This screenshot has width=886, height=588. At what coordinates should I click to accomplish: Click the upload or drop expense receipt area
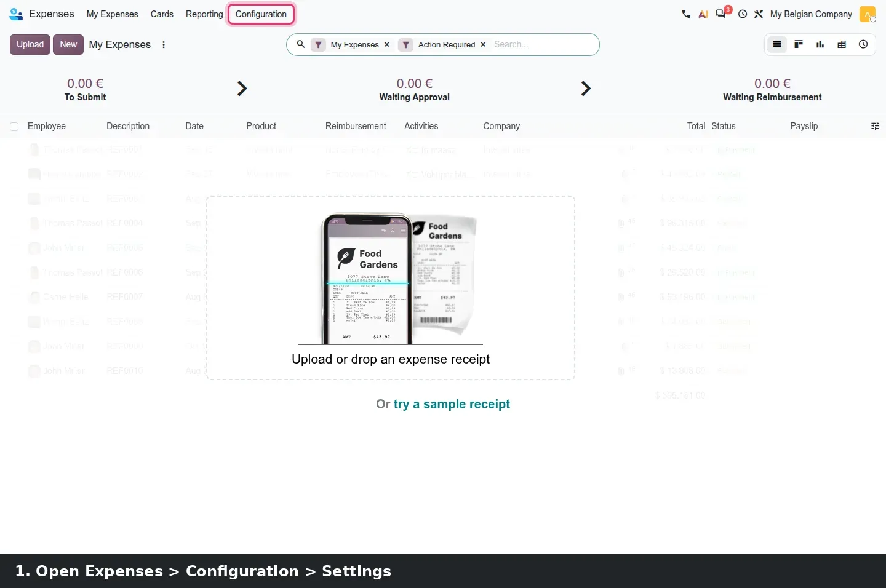point(391,288)
